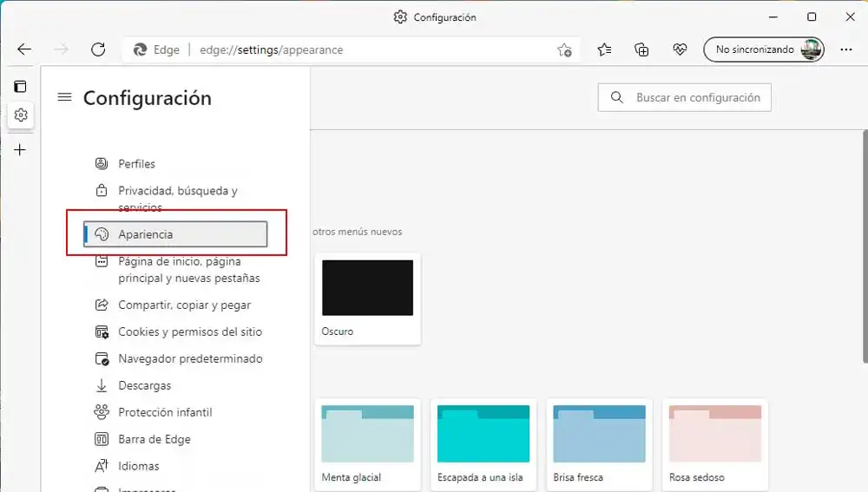Click the No sincronizando profile button
Image resolution: width=868 pixels, height=492 pixels.
[x=764, y=49]
